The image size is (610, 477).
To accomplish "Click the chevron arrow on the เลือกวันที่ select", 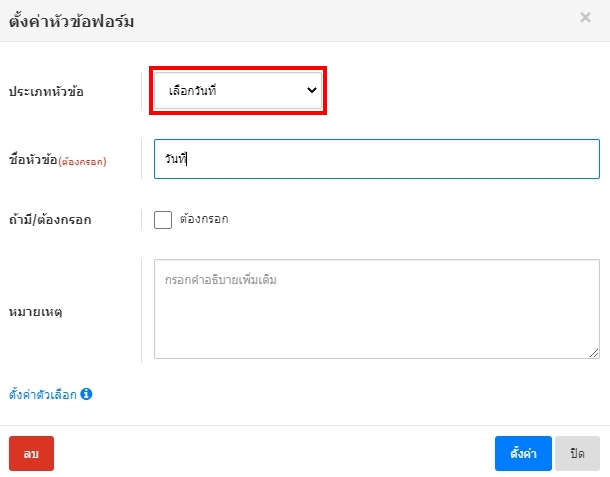I will (x=311, y=91).
